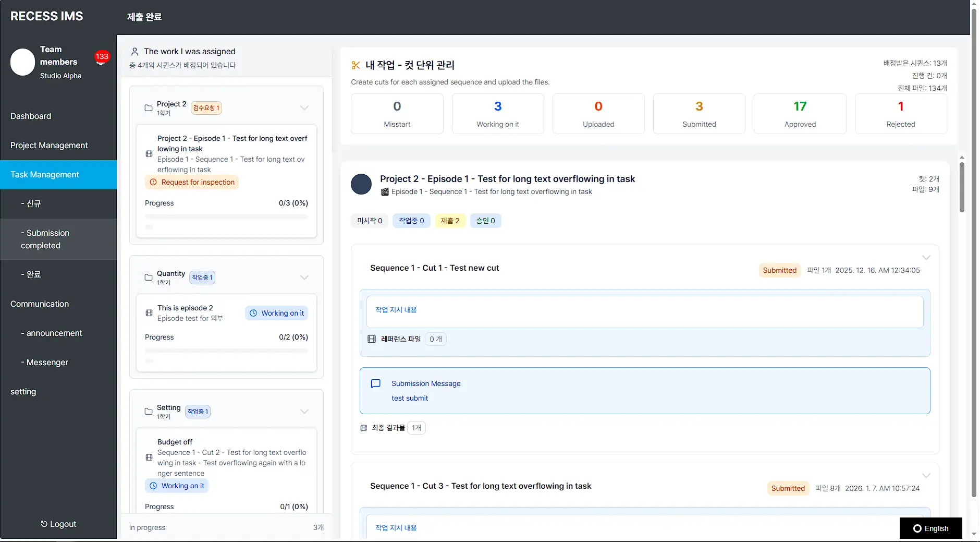The image size is (980, 542).
Task: Toggle the 승인 0 status filter chip
Action: tap(485, 220)
